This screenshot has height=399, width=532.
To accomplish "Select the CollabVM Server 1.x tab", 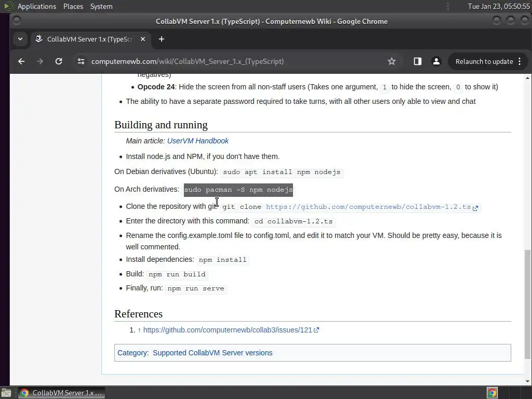I will click(x=90, y=39).
